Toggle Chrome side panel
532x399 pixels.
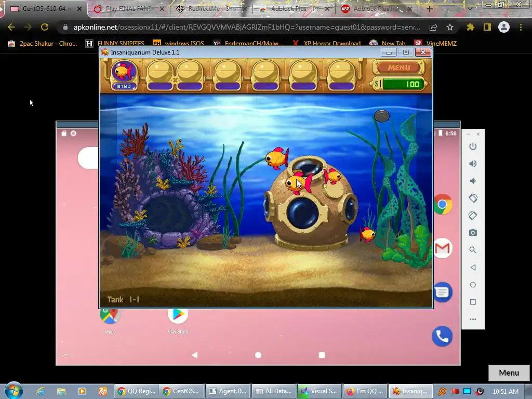[487, 27]
